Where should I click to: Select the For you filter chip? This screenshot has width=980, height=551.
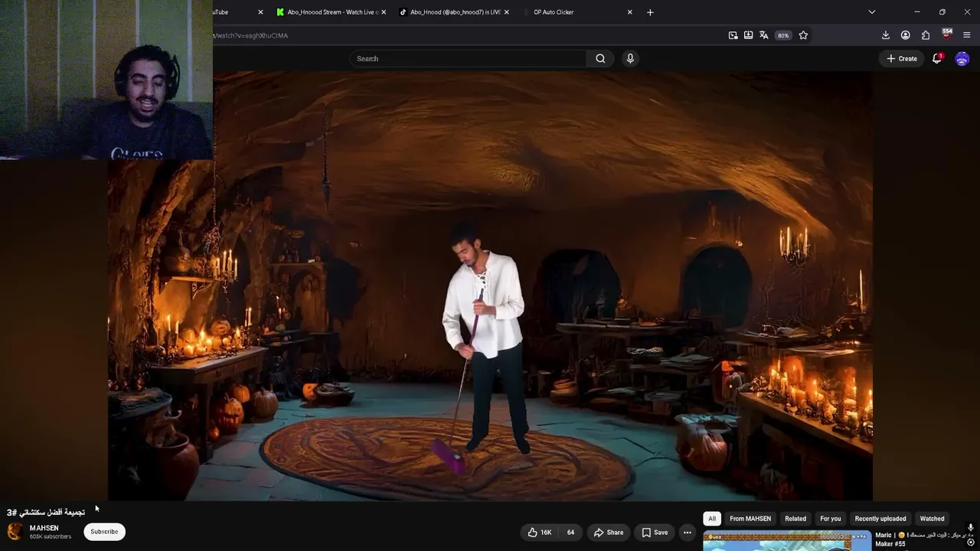(x=831, y=519)
